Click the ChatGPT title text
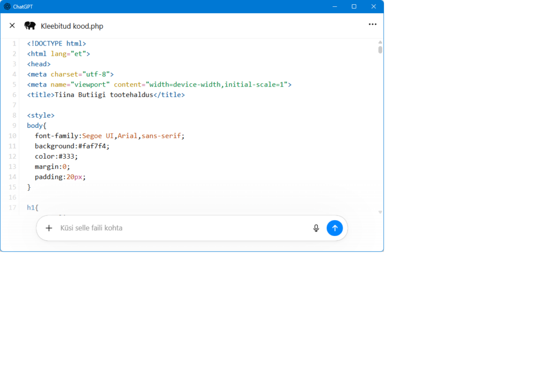 pos(23,6)
